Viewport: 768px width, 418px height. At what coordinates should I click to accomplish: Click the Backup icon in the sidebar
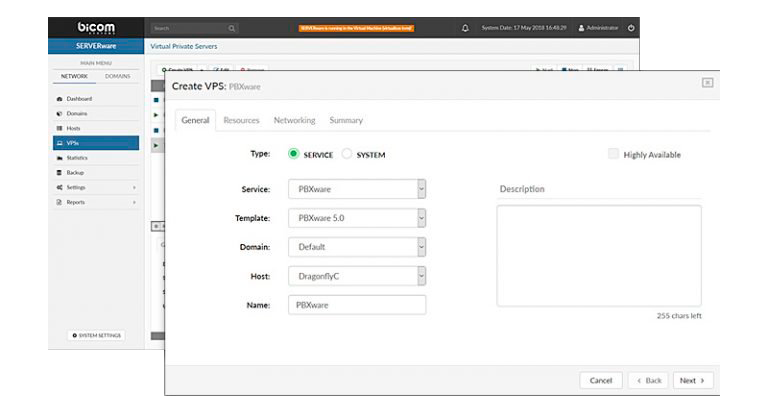click(x=59, y=172)
